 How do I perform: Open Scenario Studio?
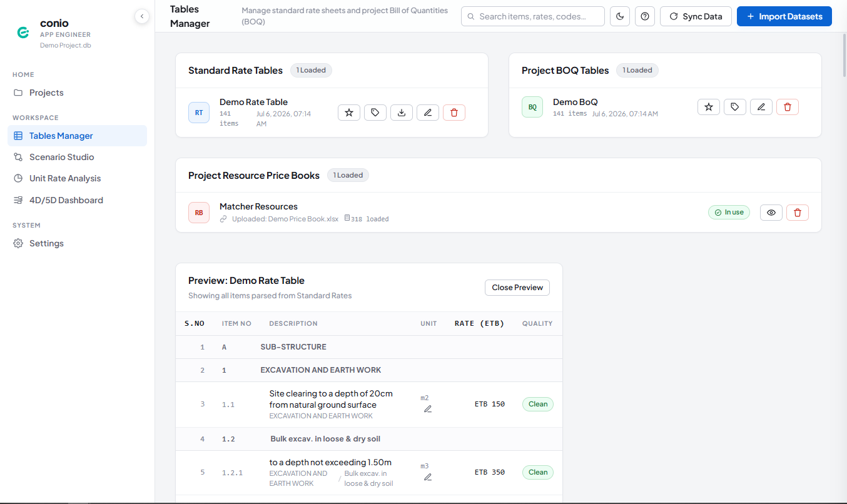pos(77,157)
